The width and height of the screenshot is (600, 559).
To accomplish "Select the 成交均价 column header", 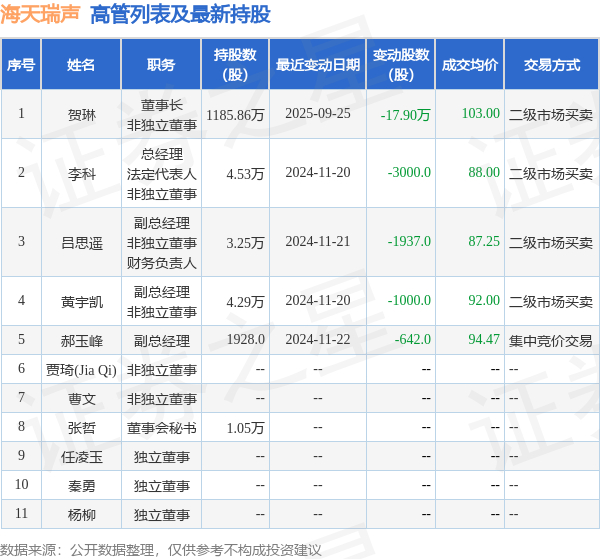I will click(470, 64).
